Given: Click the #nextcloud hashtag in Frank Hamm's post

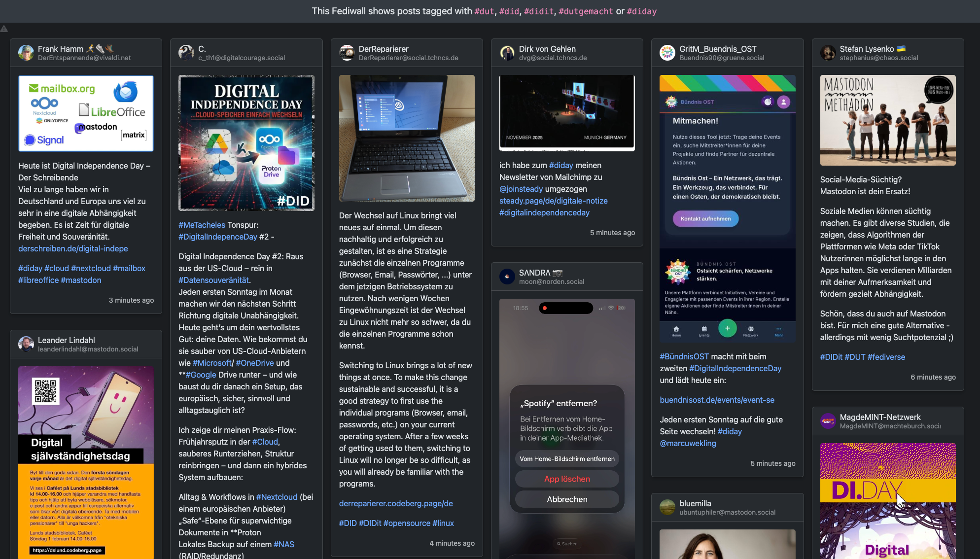Looking at the screenshot, I should [91, 268].
